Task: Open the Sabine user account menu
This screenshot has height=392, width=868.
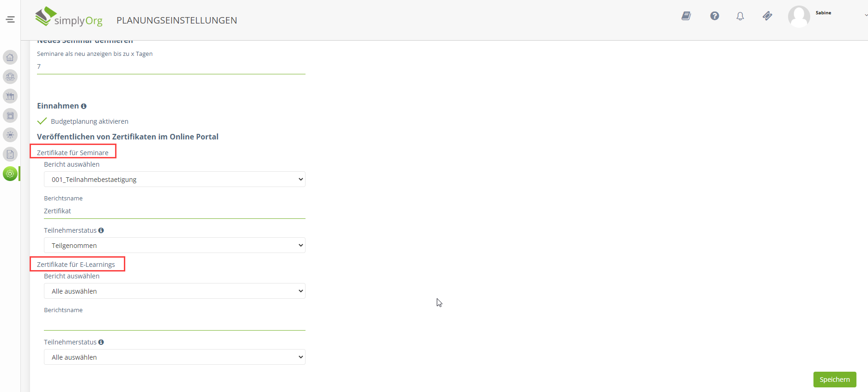Action: [823, 16]
